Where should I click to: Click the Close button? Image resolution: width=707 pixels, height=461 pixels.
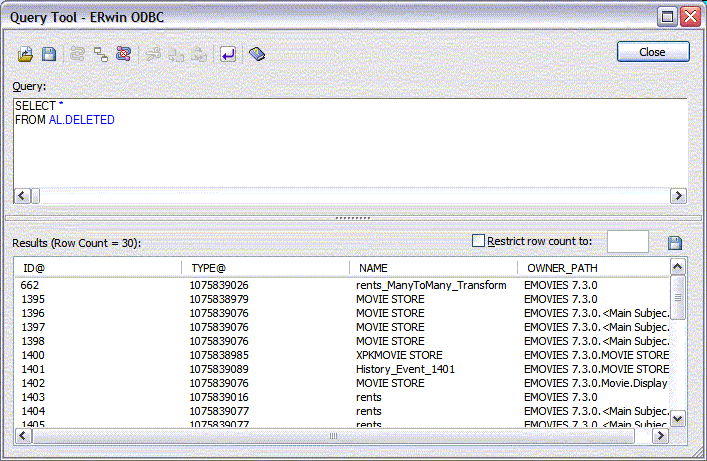653,52
